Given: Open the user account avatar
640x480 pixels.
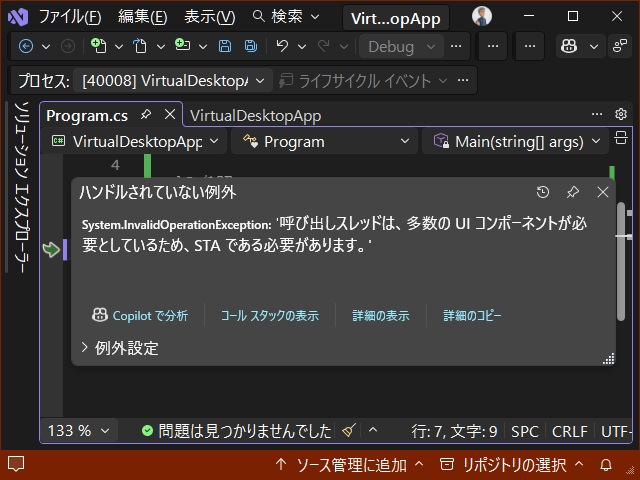Looking at the screenshot, I should tap(482, 16).
